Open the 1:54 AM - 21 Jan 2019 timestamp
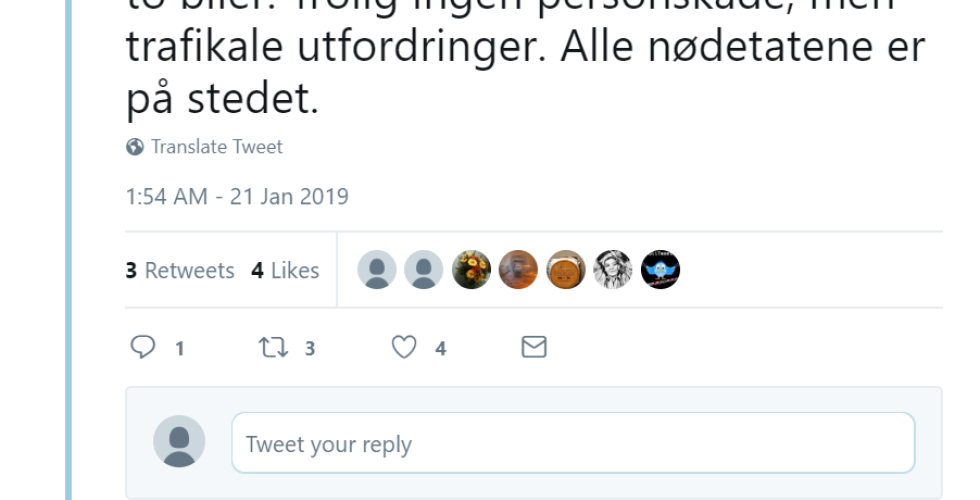The width and height of the screenshot is (980, 500). point(237,196)
